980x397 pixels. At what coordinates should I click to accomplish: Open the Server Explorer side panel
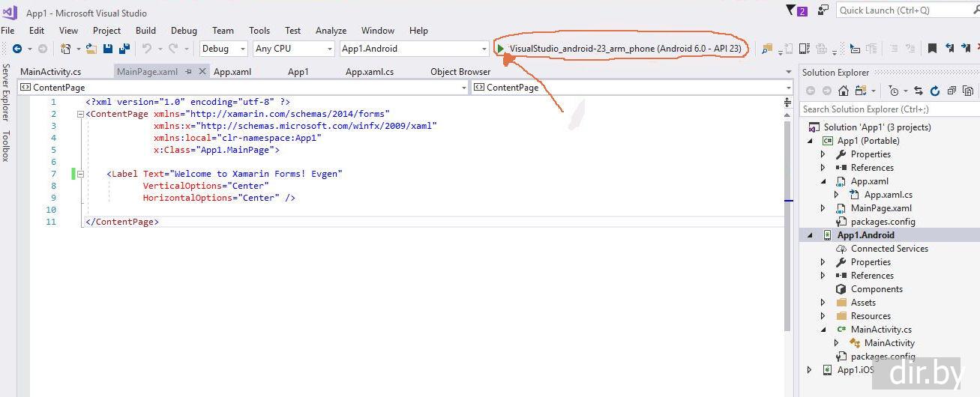pyautogui.click(x=6, y=92)
